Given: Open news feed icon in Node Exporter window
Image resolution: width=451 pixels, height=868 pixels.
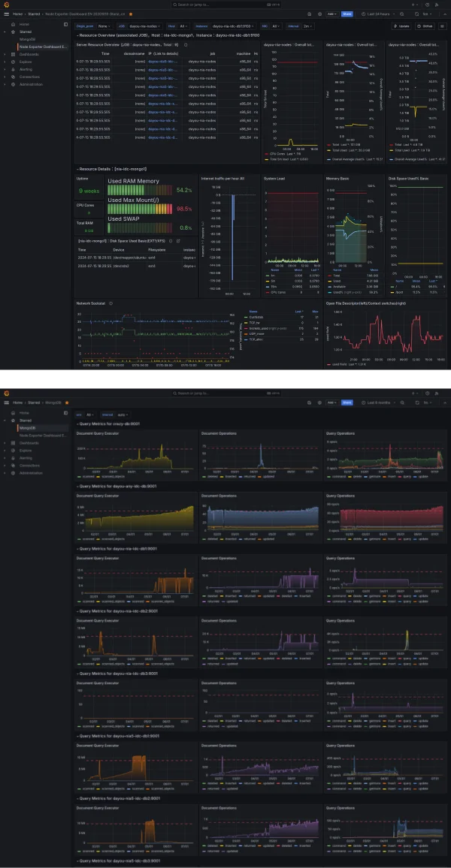Looking at the screenshot, I should pos(437,5).
